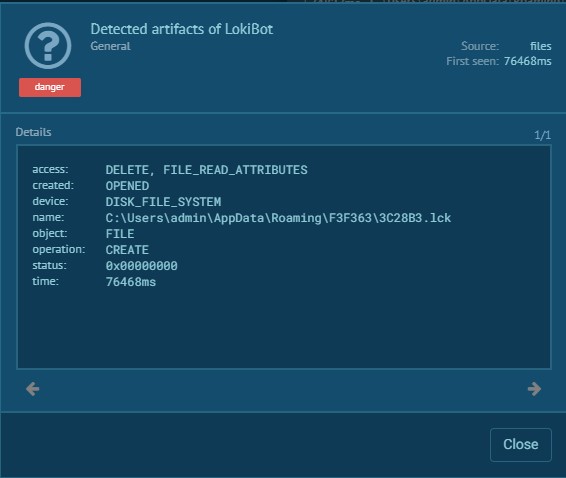Click the red danger badge
The width and height of the screenshot is (566, 478).
tap(50, 87)
